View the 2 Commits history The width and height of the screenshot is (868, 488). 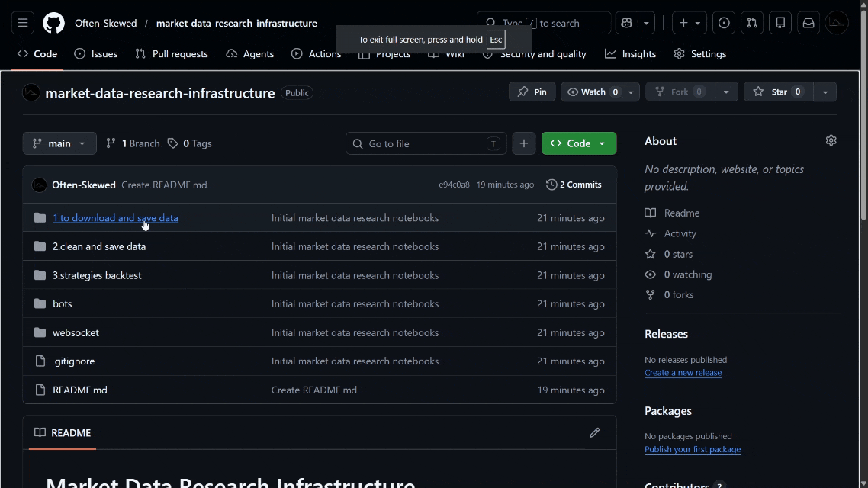point(574,185)
